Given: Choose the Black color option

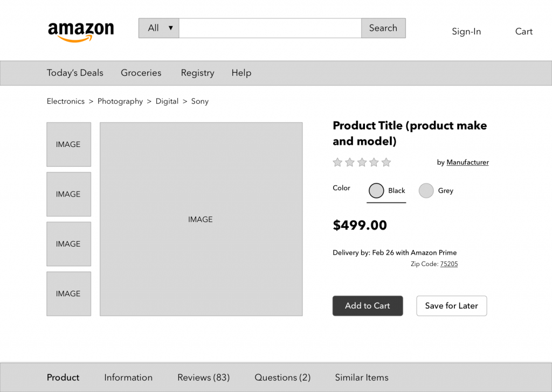Looking at the screenshot, I should click(377, 191).
